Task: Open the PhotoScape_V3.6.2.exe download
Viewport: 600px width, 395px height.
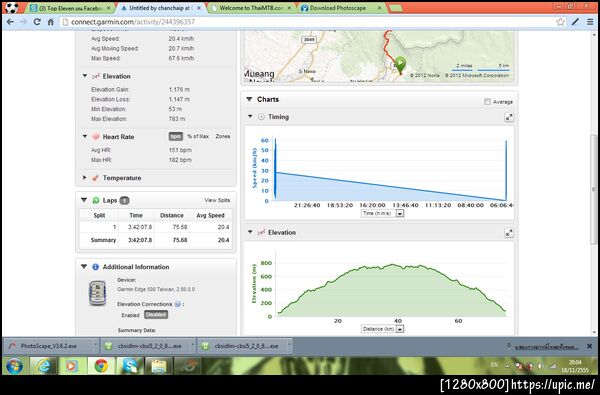Action: pos(48,346)
